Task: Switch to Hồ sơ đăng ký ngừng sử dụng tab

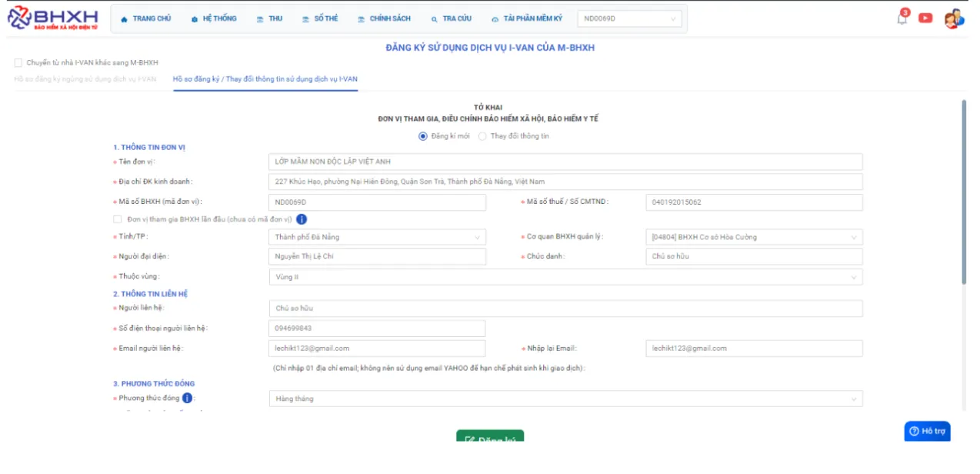Action: tap(85, 78)
